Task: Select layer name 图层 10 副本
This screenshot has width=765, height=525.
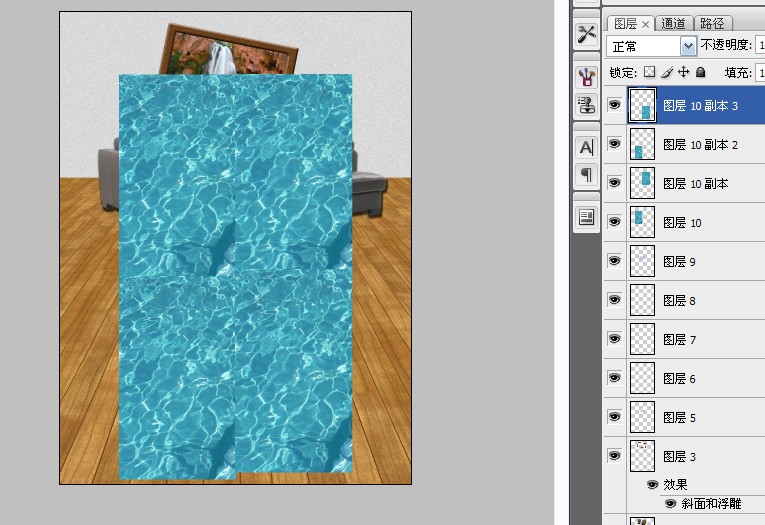Action: (x=696, y=184)
